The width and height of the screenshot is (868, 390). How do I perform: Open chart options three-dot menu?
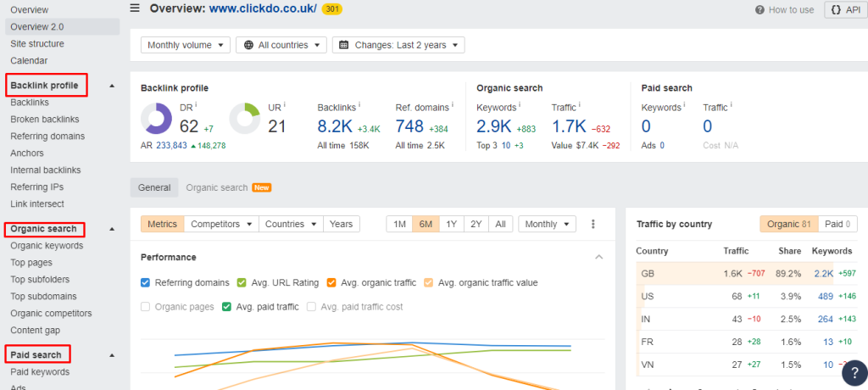[x=593, y=224]
